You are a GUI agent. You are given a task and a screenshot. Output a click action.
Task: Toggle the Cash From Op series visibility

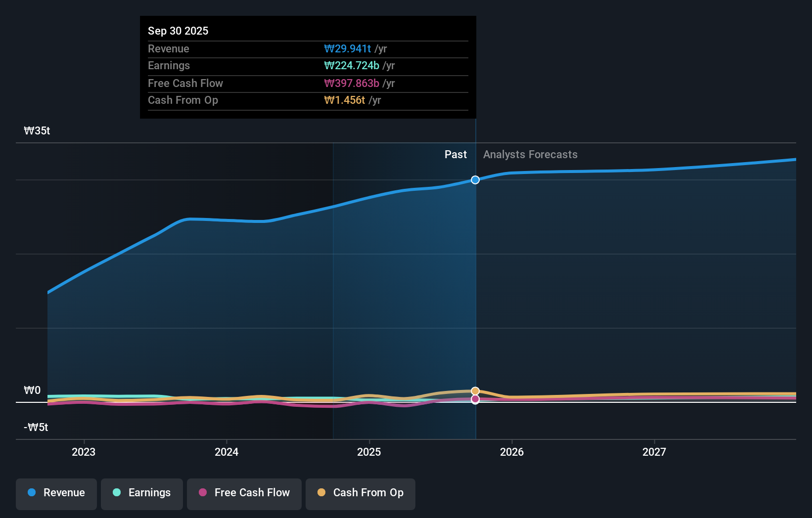click(x=360, y=493)
